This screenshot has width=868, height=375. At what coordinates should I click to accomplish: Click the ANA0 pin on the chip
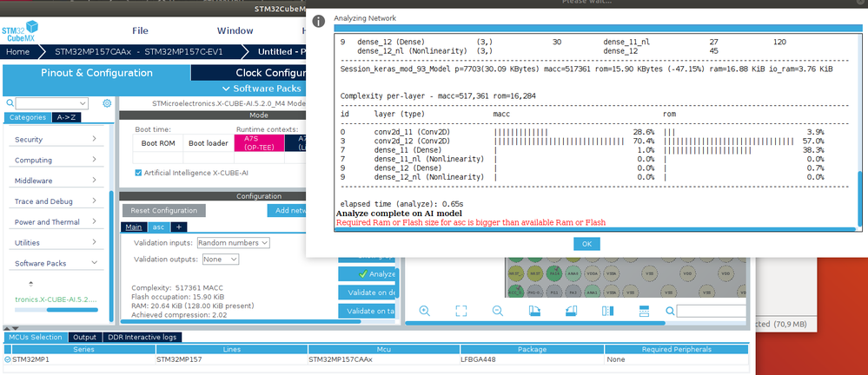pos(573,273)
